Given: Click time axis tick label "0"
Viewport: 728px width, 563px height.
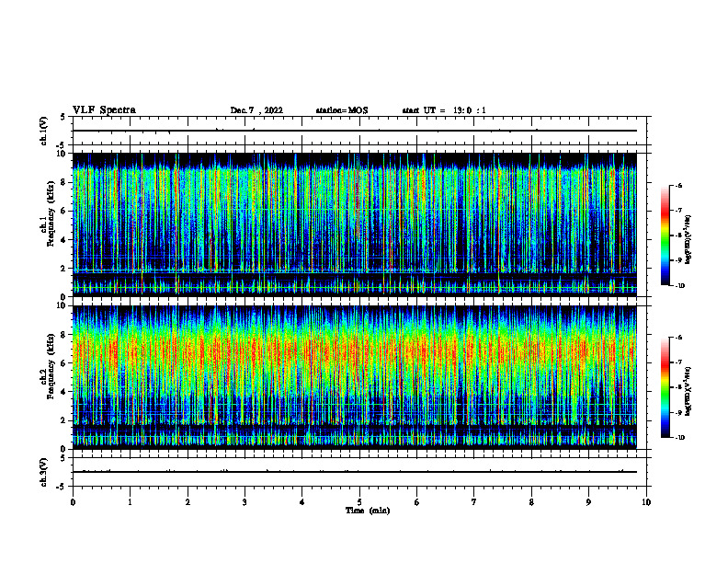Looking at the screenshot, I should (73, 502).
